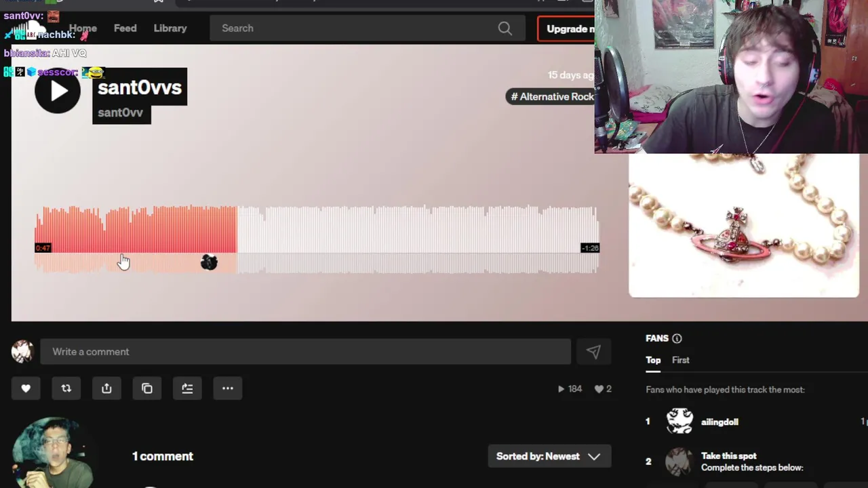
Task: Open the sant0vv artist link
Action: (121, 113)
